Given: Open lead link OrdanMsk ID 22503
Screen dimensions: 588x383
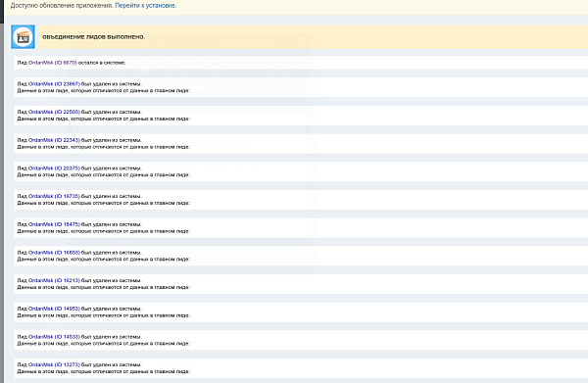Looking at the screenshot, I should (x=54, y=112).
